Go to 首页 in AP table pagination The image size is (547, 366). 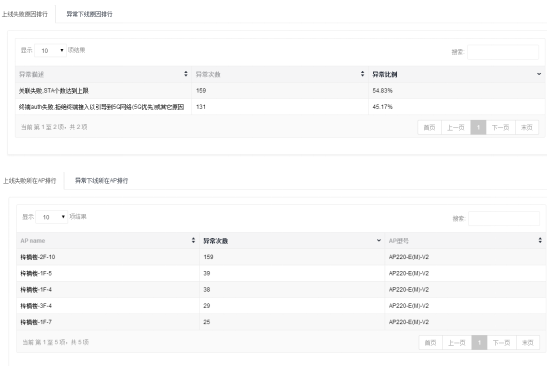[x=430, y=343]
